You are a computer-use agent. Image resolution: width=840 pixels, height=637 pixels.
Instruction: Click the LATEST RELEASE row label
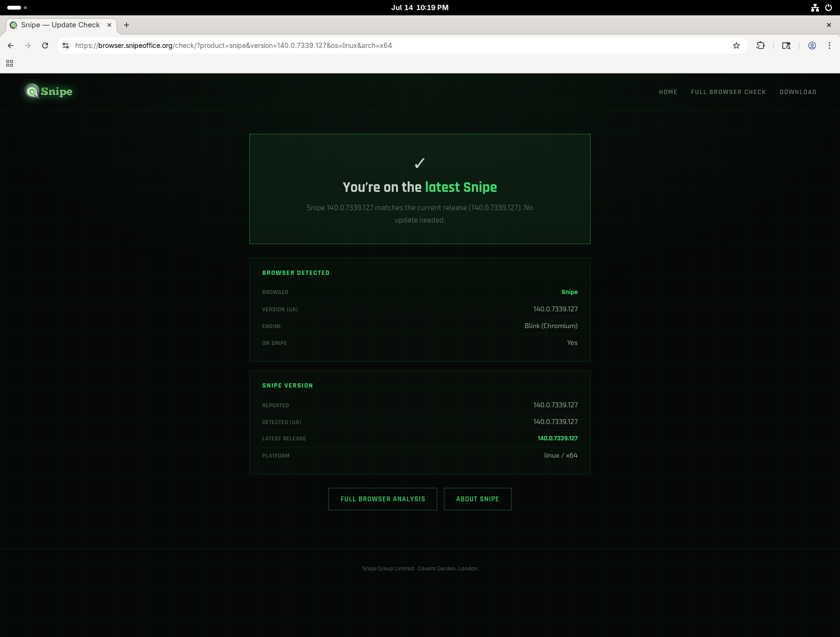point(284,438)
